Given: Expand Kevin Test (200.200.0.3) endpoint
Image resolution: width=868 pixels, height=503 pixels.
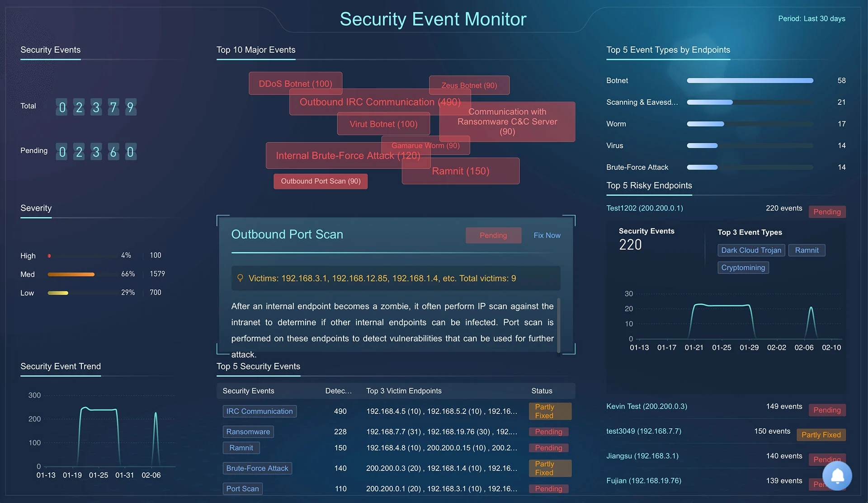Looking at the screenshot, I should (646, 406).
